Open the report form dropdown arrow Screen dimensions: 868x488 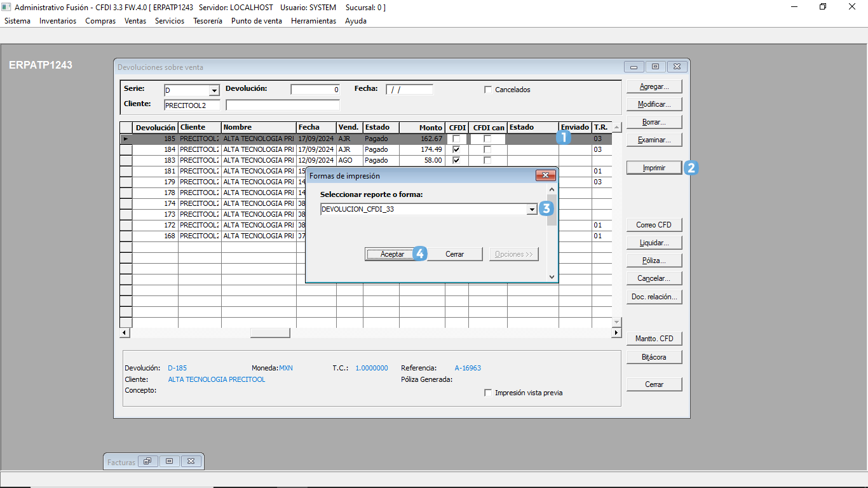tap(532, 209)
